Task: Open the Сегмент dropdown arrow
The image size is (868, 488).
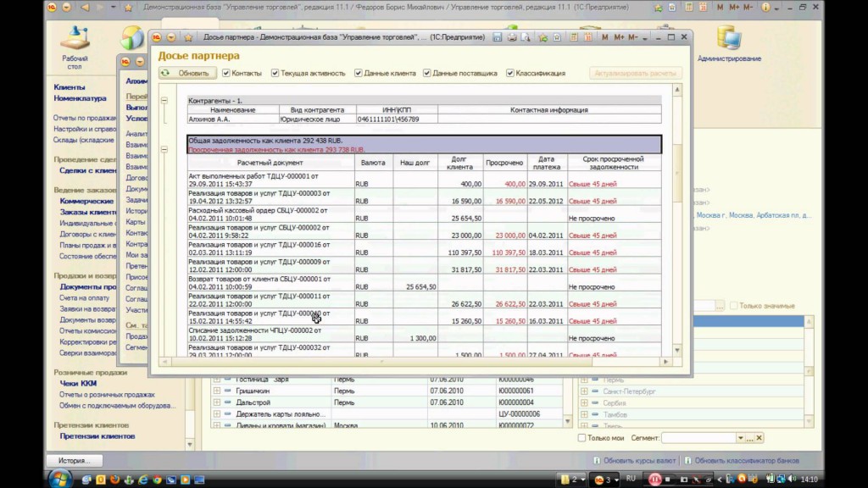Action: (x=740, y=438)
